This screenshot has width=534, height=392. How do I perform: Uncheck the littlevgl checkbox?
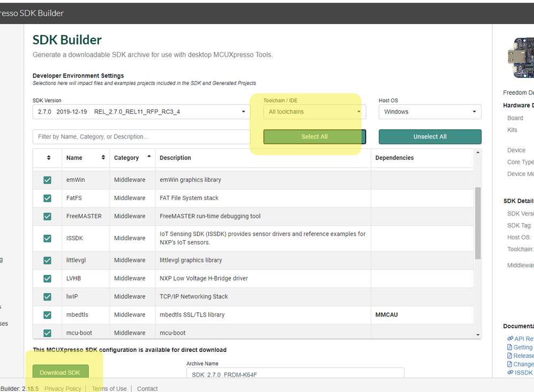pos(48,260)
